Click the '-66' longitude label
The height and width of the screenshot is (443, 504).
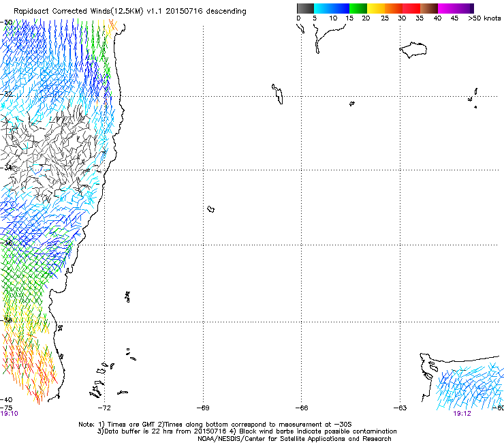[302, 408]
